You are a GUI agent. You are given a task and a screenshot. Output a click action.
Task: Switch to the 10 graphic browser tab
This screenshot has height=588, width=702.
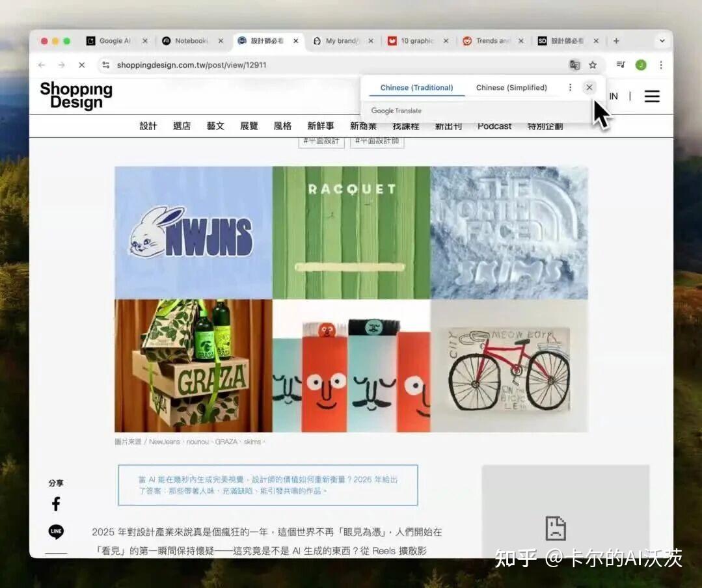pyautogui.click(x=416, y=41)
